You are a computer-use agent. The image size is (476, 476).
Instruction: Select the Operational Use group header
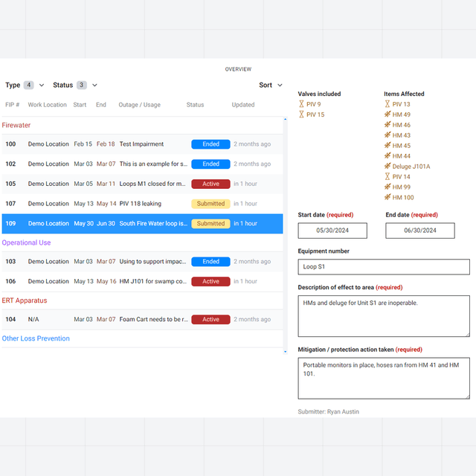tap(26, 242)
